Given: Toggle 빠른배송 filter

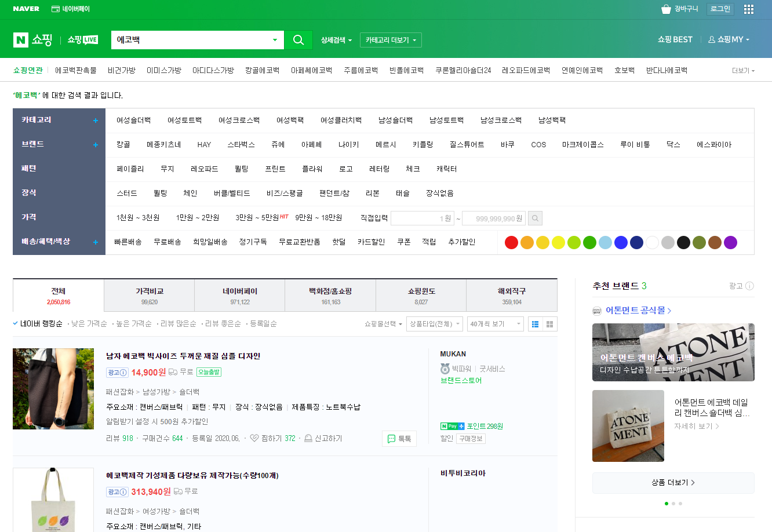Looking at the screenshot, I should [x=128, y=242].
